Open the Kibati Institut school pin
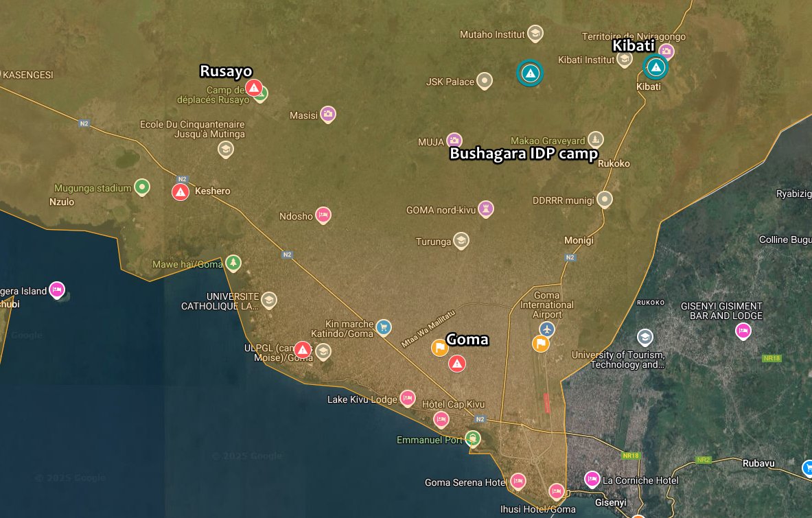 click(624, 59)
